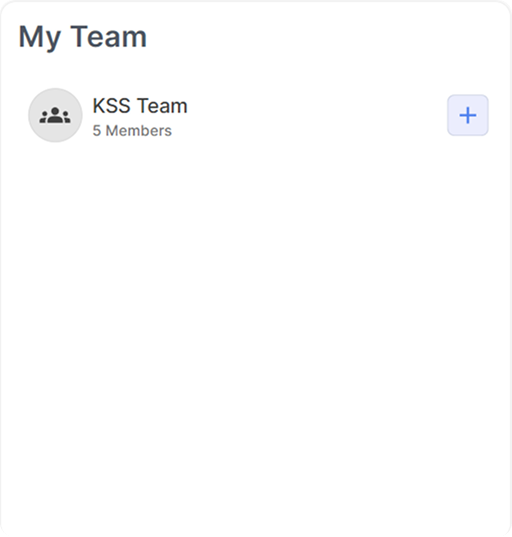Click the add icon in the KSS Team row
Viewport: 512px width, 537px height.
[467, 115]
